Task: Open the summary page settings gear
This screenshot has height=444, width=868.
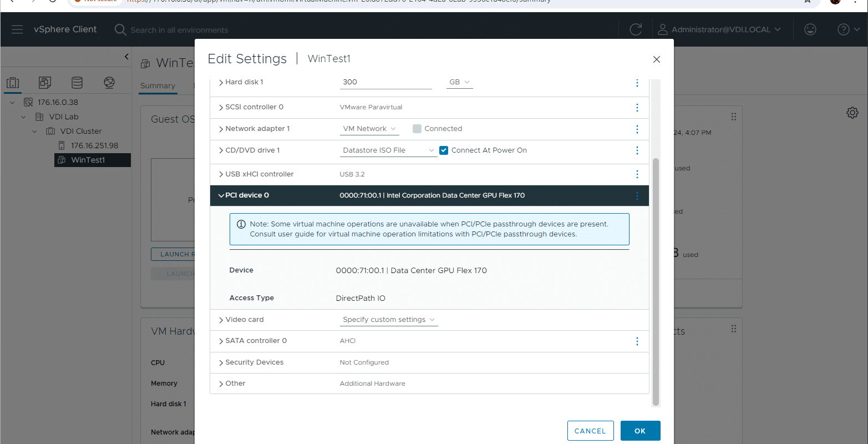Action: point(852,113)
